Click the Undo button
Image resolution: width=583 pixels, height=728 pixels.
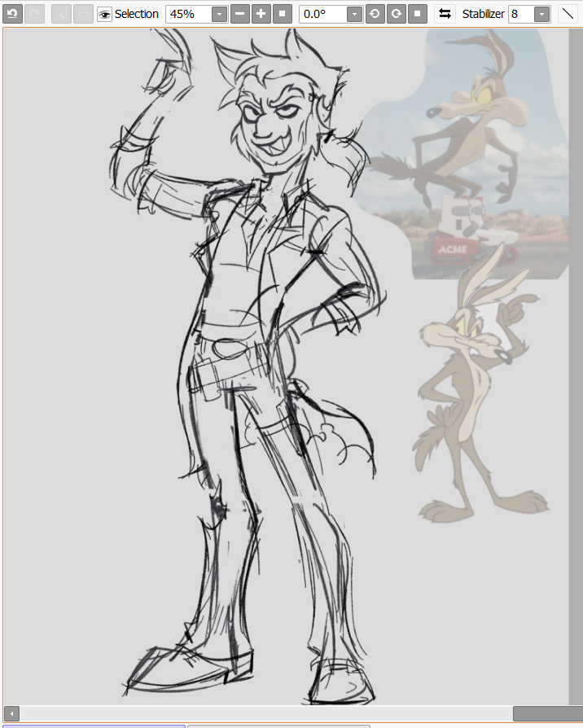[12, 14]
